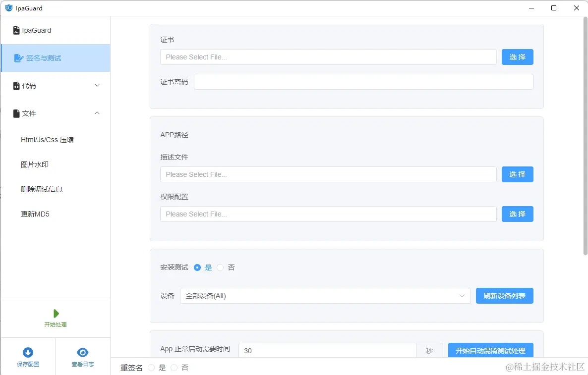
Task: Click 选择 next to 证书
Action: (517, 56)
